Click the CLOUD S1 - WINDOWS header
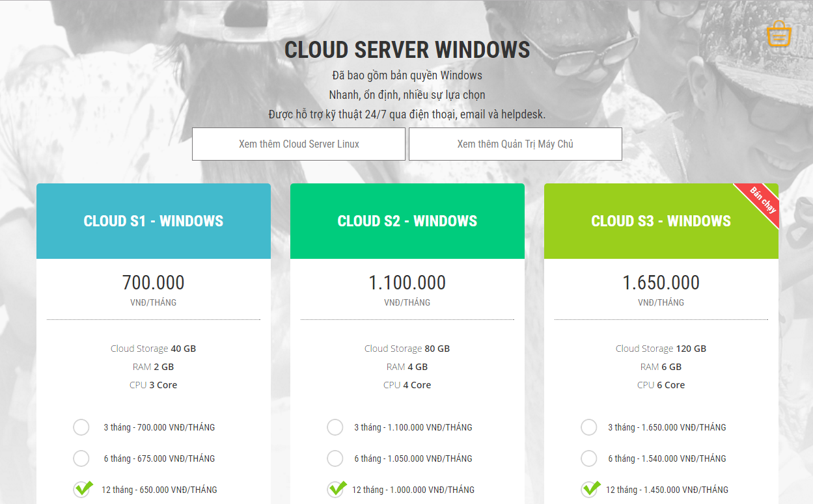Screen dimensions: 813x504 (x=154, y=221)
